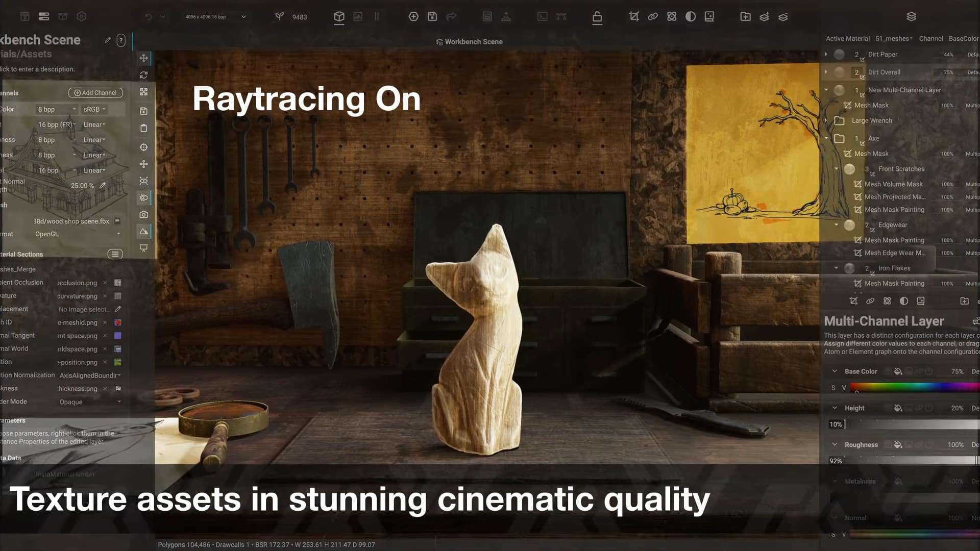Click the help question mark button near Workbench Scene

pyautogui.click(x=121, y=40)
